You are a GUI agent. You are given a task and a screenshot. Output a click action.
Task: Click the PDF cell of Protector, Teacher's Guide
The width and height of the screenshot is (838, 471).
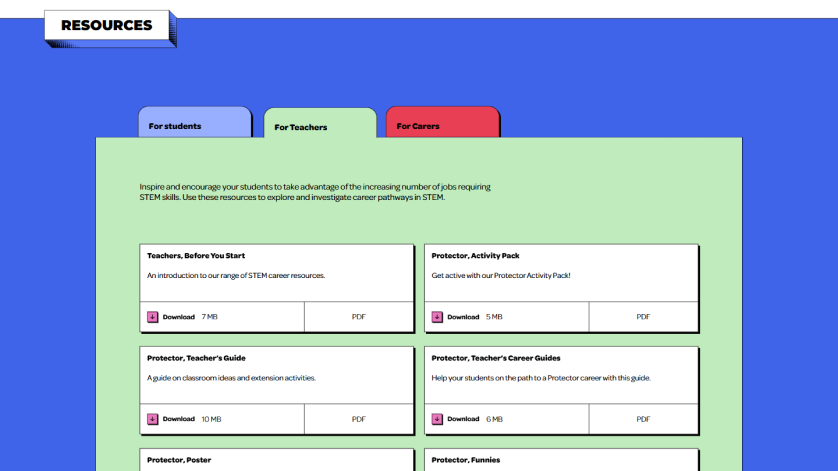click(359, 419)
